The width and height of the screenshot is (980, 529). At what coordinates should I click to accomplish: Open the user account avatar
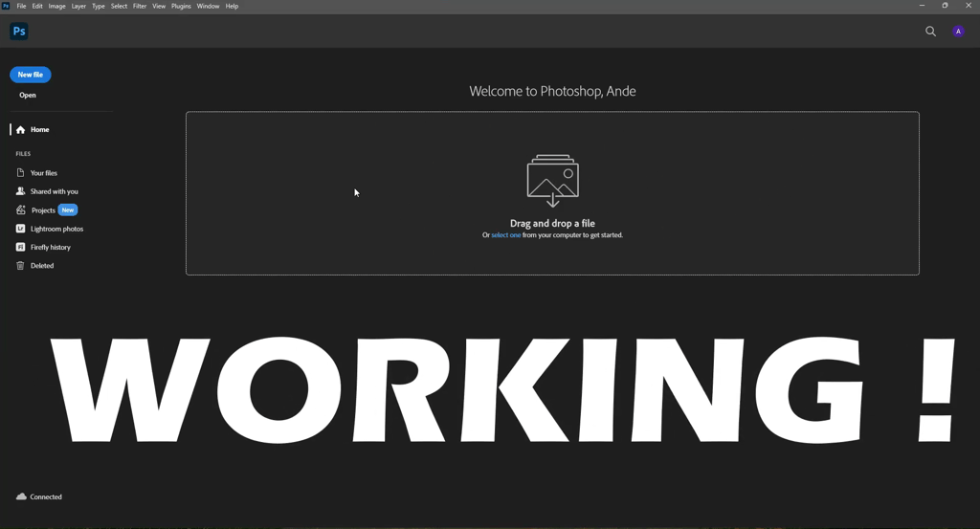(x=958, y=32)
